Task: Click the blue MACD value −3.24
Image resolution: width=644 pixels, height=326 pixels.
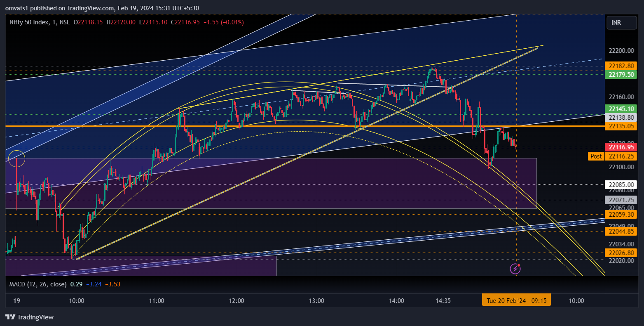Action: coord(94,284)
